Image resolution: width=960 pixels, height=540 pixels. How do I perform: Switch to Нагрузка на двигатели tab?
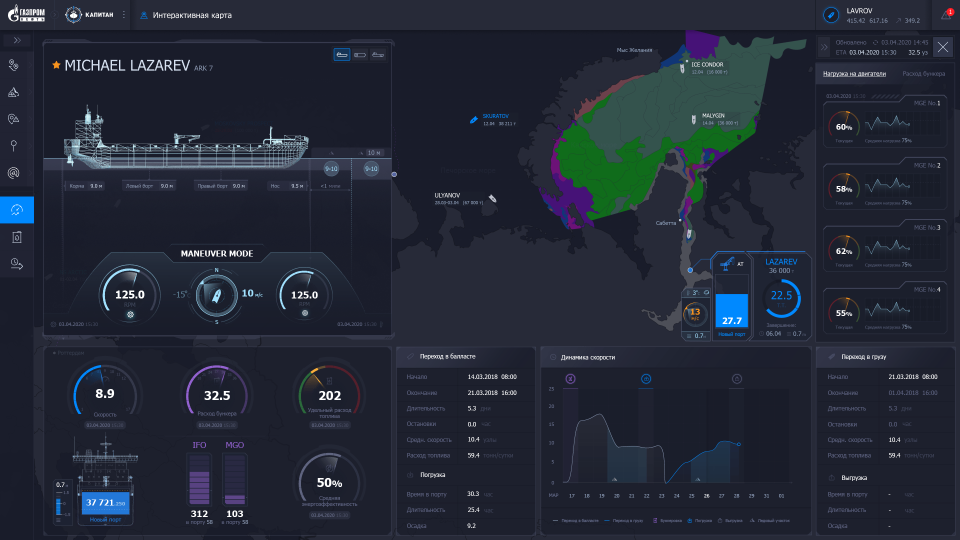click(853, 74)
